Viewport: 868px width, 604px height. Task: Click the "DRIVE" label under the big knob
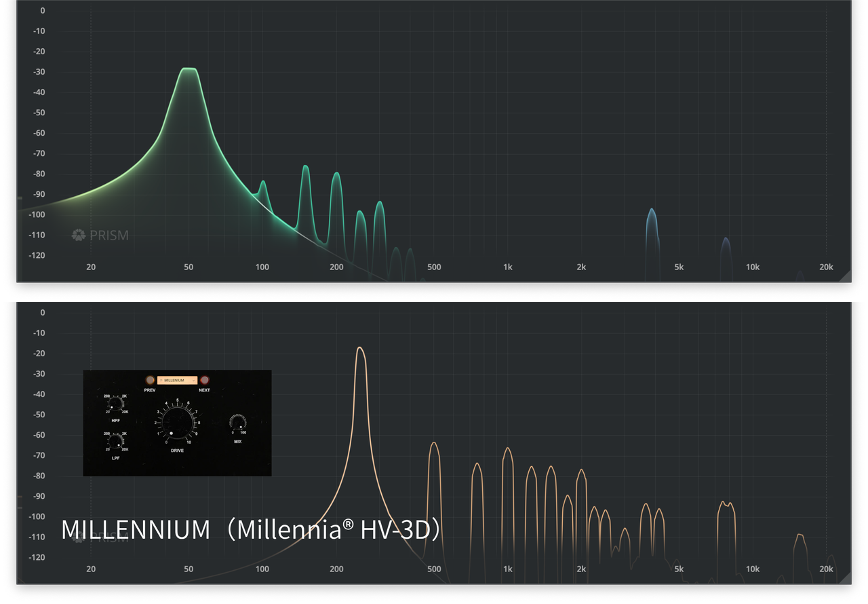point(177,451)
